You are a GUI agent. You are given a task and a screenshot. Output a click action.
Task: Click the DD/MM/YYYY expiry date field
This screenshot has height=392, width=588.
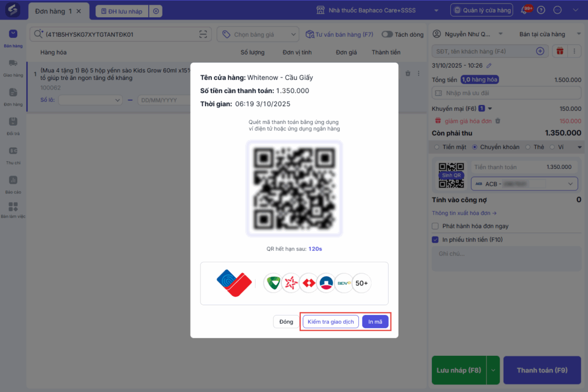pyautogui.click(x=164, y=100)
